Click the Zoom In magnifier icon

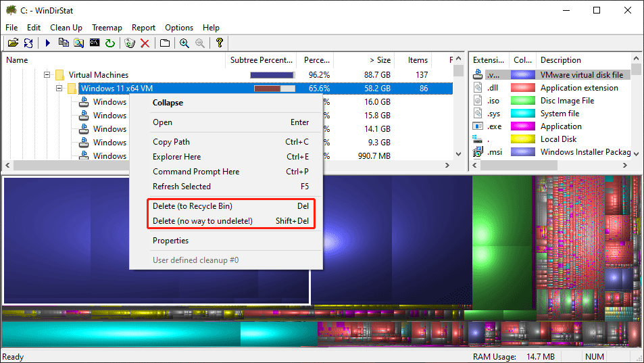click(184, 43)
